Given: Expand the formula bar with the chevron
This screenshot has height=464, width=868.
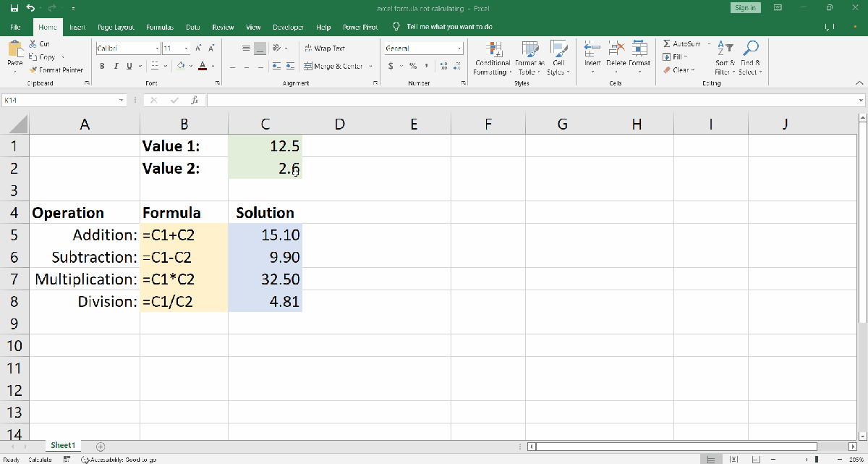Looking at the screenshot, I should coord(861,101).
